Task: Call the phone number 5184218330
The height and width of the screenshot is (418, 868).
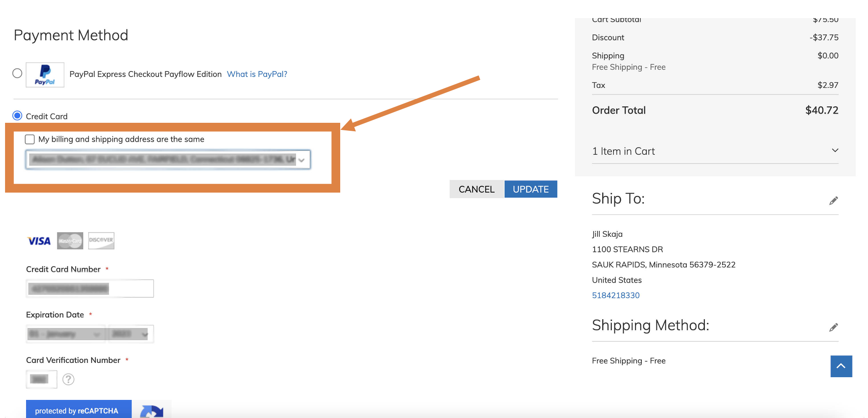Action: point(616,295)
